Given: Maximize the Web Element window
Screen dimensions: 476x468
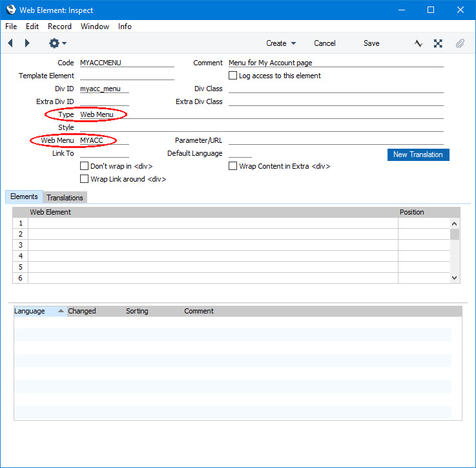Looking at the screenshot, I should [430, 10].
